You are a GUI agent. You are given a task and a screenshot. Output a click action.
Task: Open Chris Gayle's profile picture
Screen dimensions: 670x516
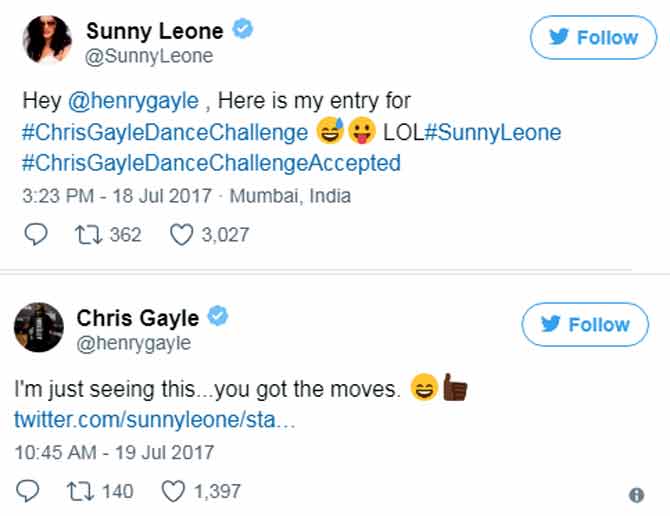pos(38,328)
